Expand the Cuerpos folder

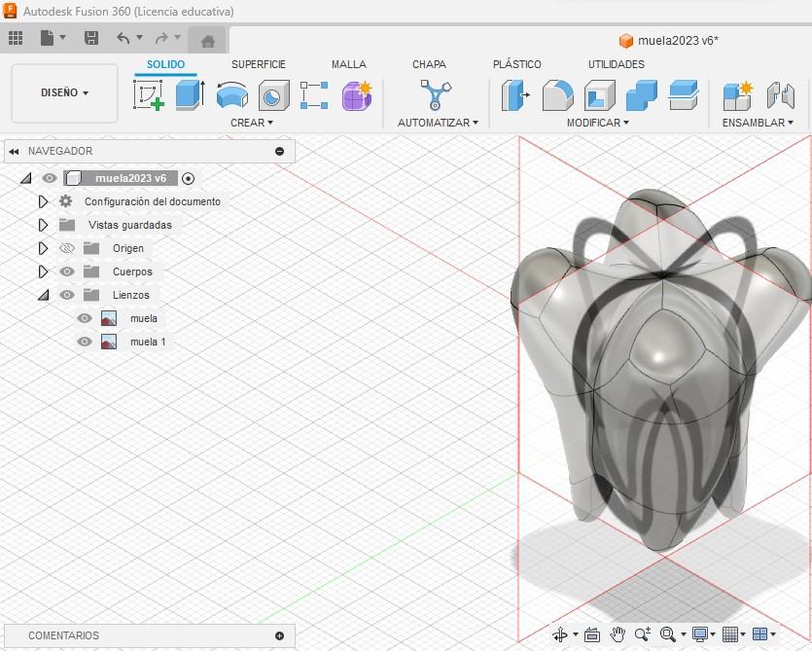coord(43,271)
